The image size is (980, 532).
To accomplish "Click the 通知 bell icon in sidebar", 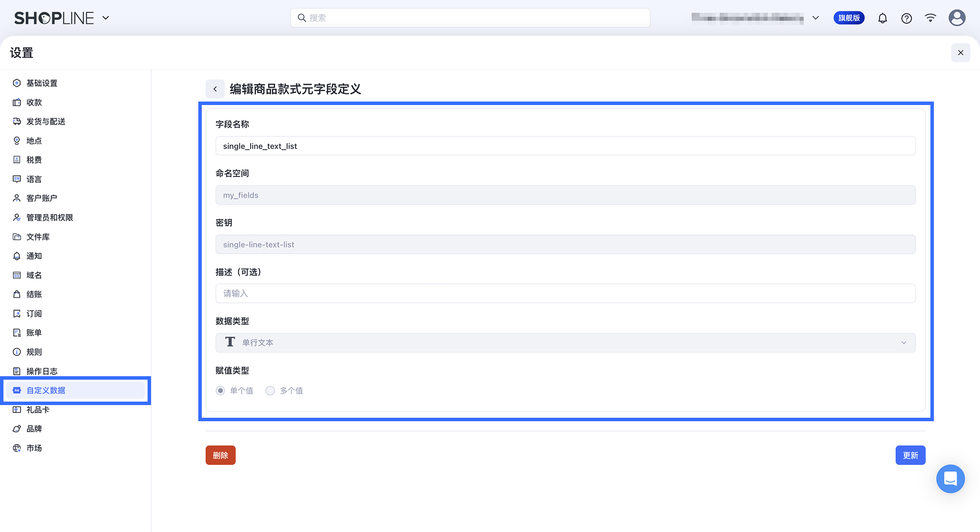I will click(17, 256).
